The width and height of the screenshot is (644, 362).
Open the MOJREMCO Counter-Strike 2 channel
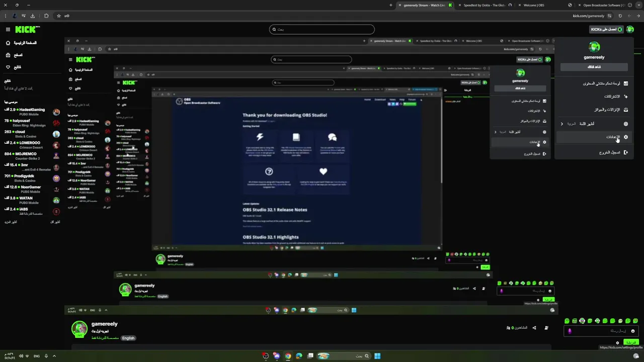[32, 156]
